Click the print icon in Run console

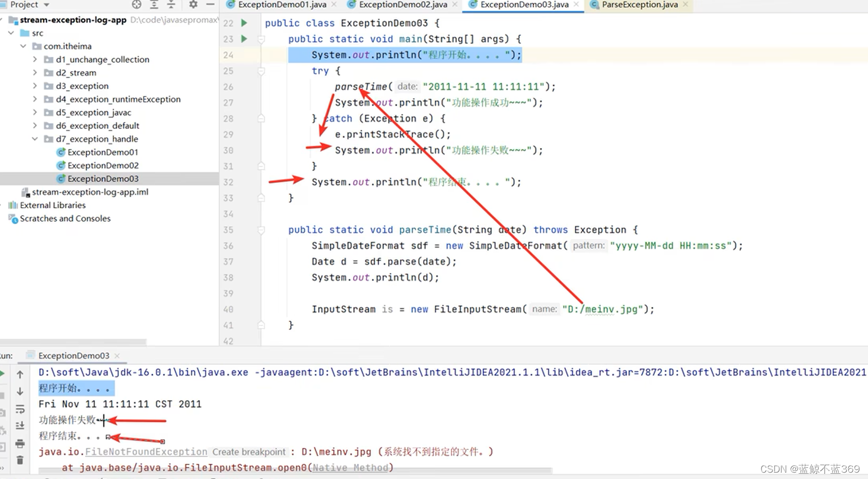[x=20, y=443]
